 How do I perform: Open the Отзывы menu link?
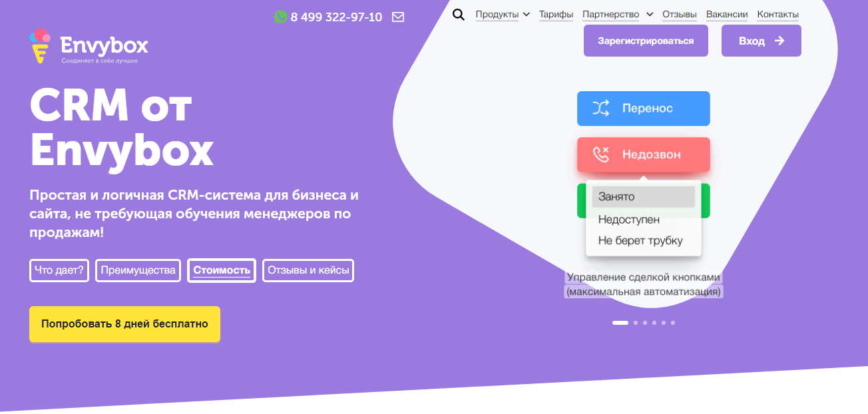(x=680, y=14)
